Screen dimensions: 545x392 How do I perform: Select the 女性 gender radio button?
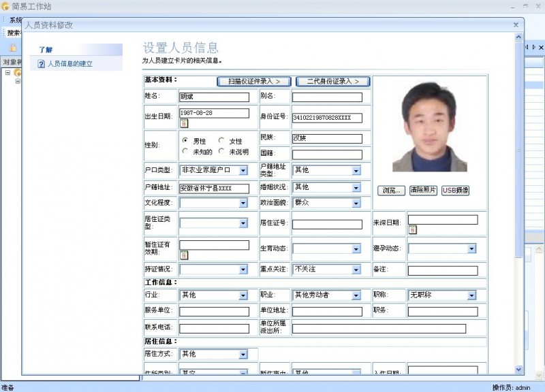(221, 140)
